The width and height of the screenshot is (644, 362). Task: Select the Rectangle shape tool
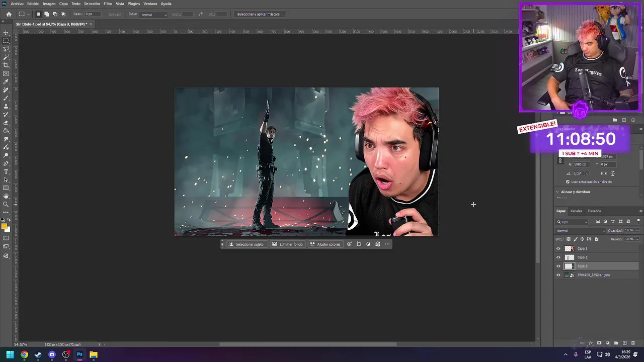(6, 188)
